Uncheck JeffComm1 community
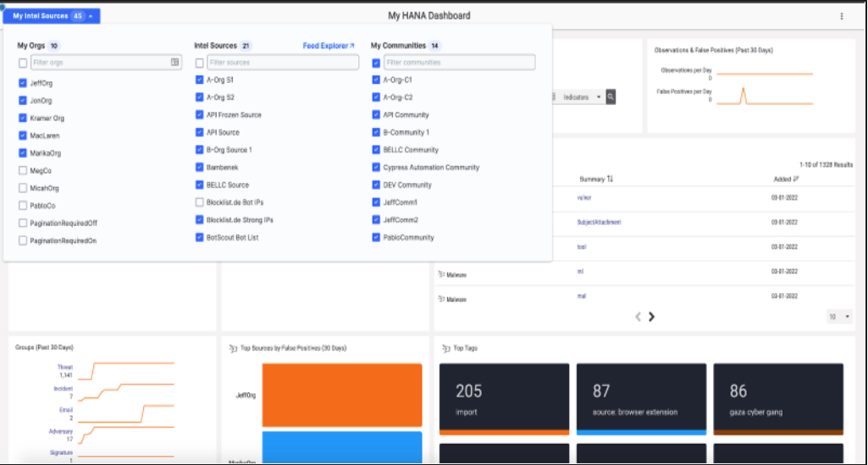 pyautogui.click(x=377, y=202)
